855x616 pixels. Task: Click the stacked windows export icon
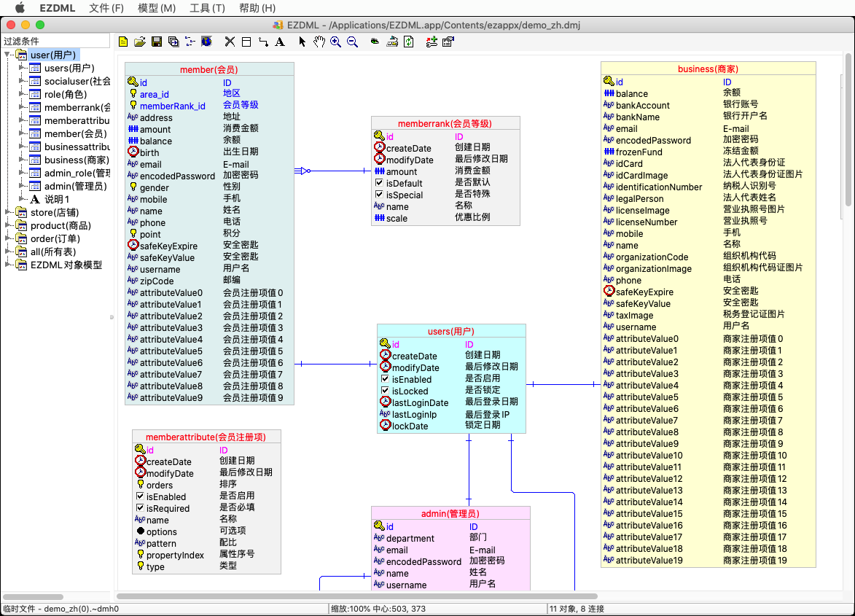tap(173, 42)
